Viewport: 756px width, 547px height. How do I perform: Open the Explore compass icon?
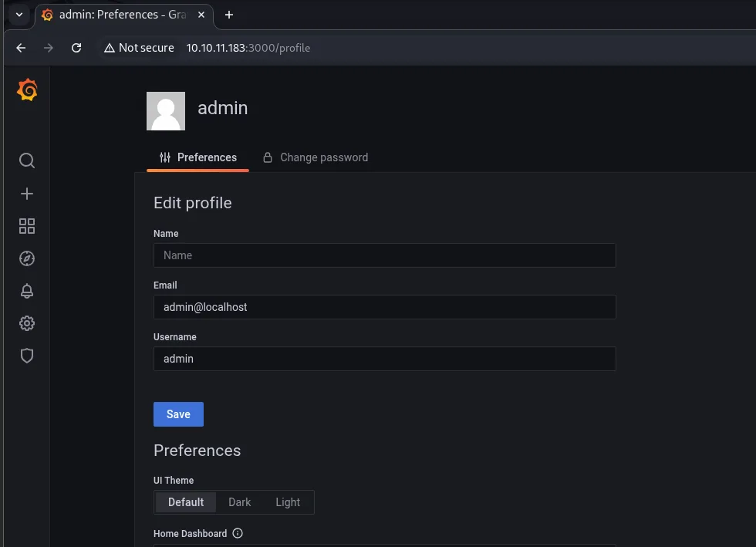[x=27, y=258]
